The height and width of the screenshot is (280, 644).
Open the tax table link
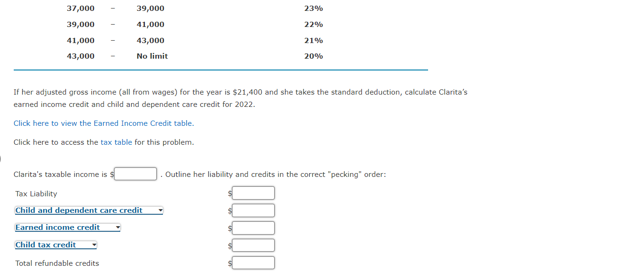tap(116, 142)
